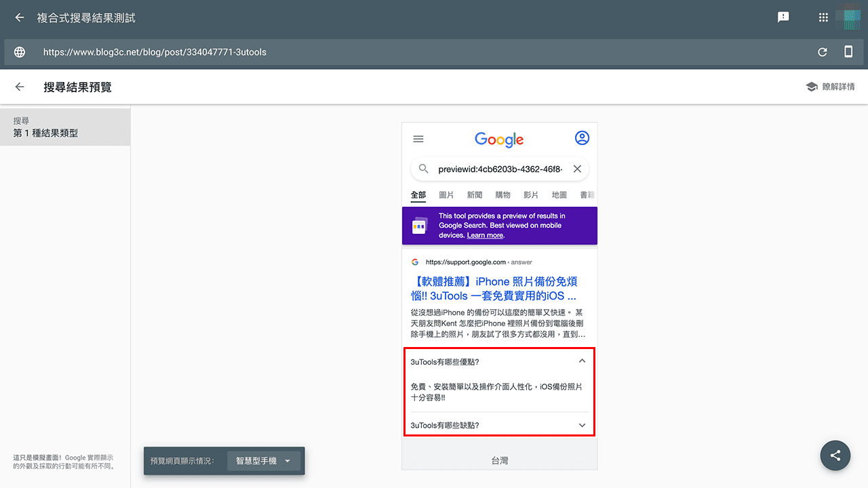Click the globe icon in the URL bar
The image size is (868, 488).
[x=19, y=51]
